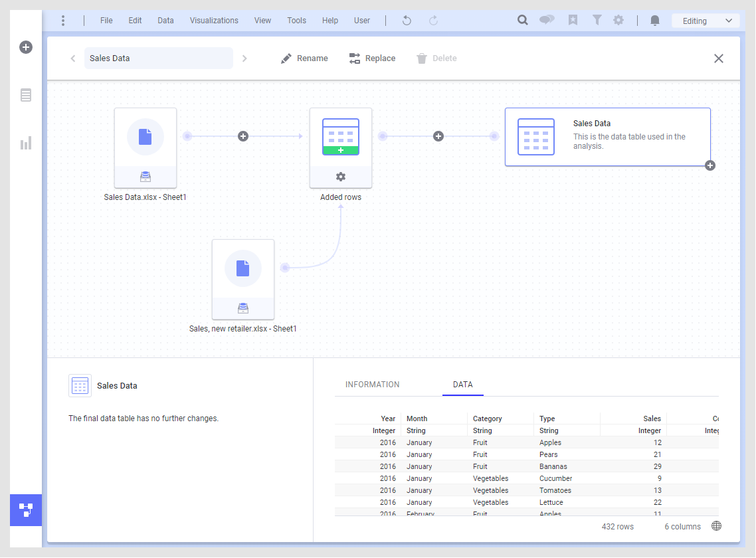The width and height of the screenshot is (756, 558).
Task: Open the notifications bell icon
Action: pos(654,21)
